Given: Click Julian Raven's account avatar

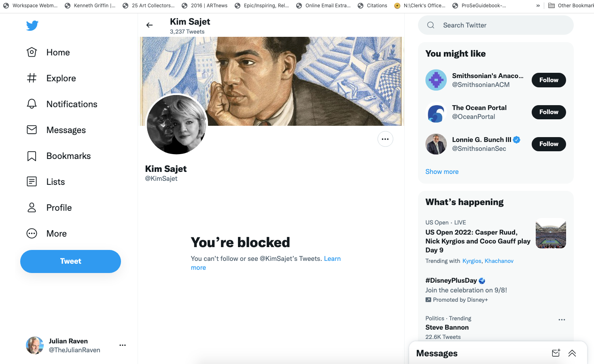Looking at the screenshot, I should pos(35,345).
